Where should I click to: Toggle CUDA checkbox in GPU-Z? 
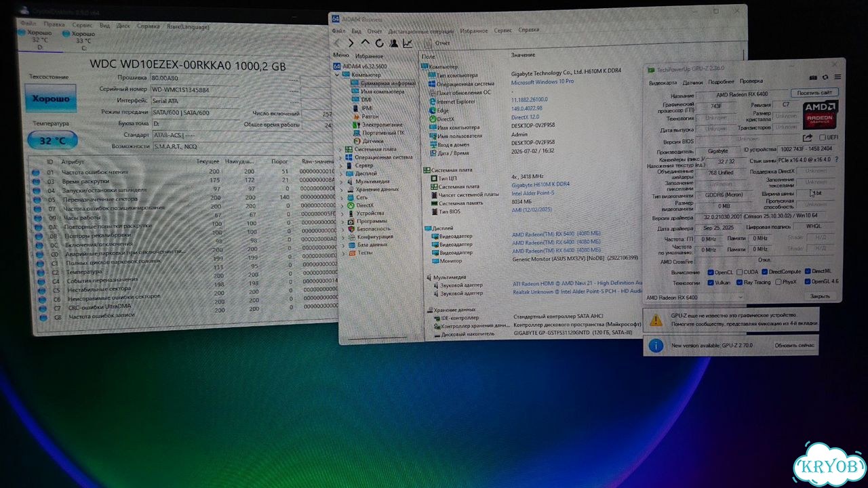(740, 272)
